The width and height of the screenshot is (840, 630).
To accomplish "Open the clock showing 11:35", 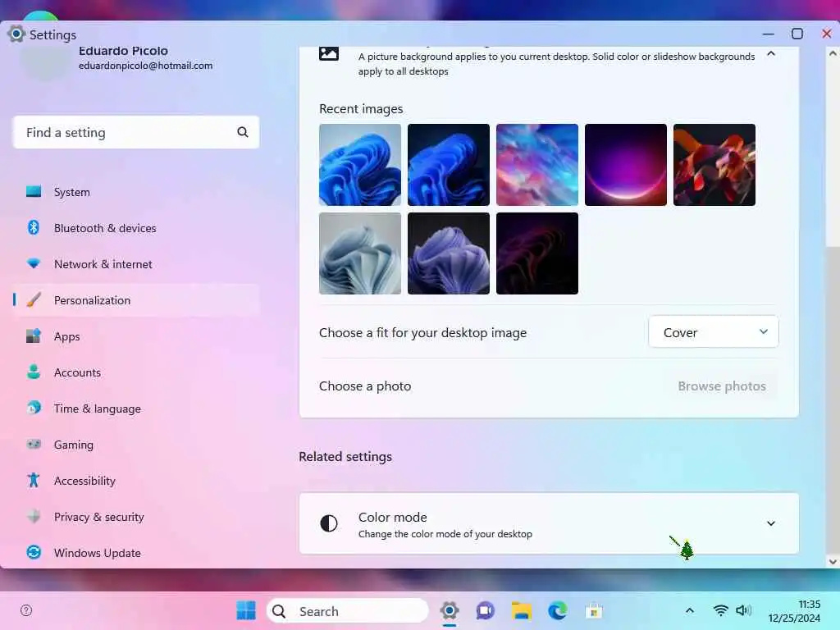I will 794,611.
